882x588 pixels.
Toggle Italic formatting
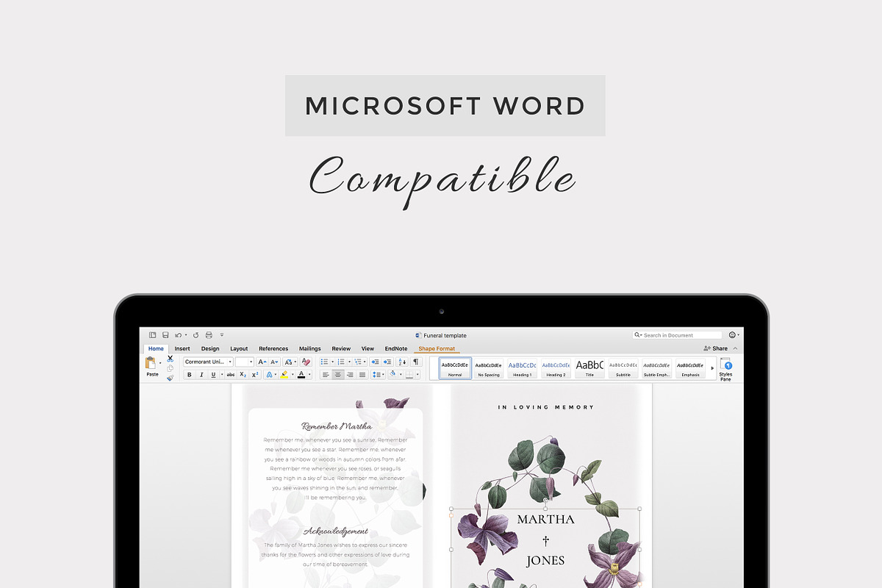pos(201,375)
